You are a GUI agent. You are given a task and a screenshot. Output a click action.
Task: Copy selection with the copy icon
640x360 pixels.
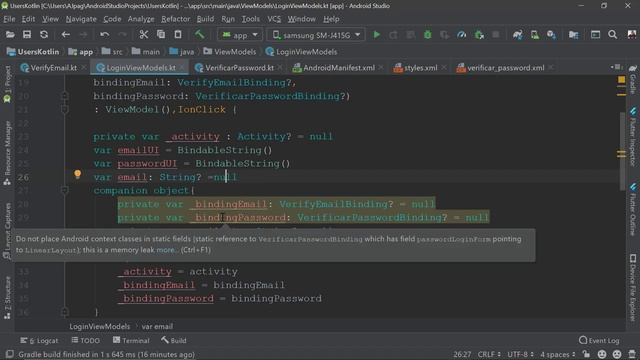161,35
